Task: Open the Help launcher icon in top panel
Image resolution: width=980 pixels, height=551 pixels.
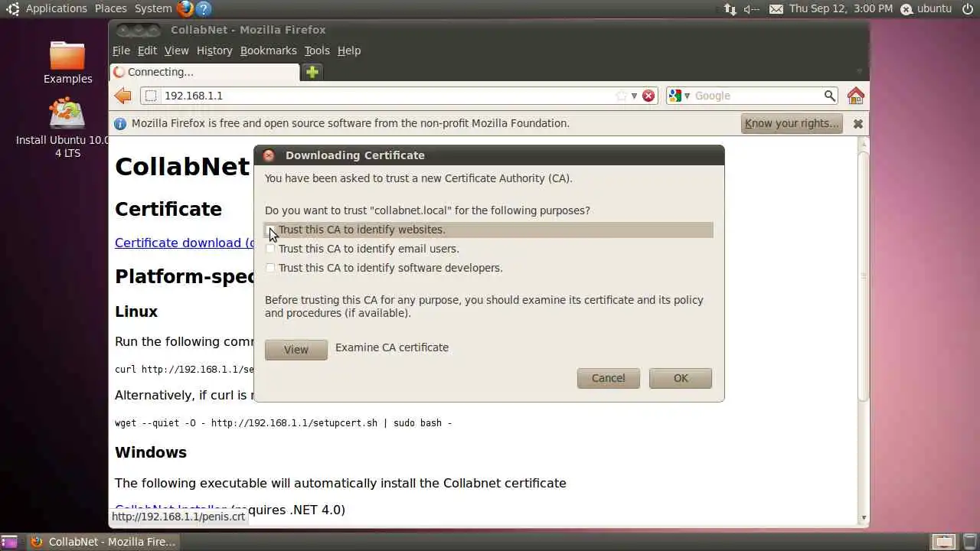Action: point(204,8)
